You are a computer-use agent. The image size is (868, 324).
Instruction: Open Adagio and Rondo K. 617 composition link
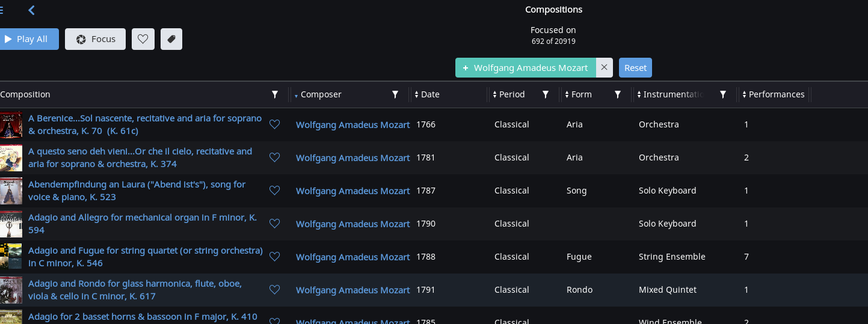click(135, 290)
